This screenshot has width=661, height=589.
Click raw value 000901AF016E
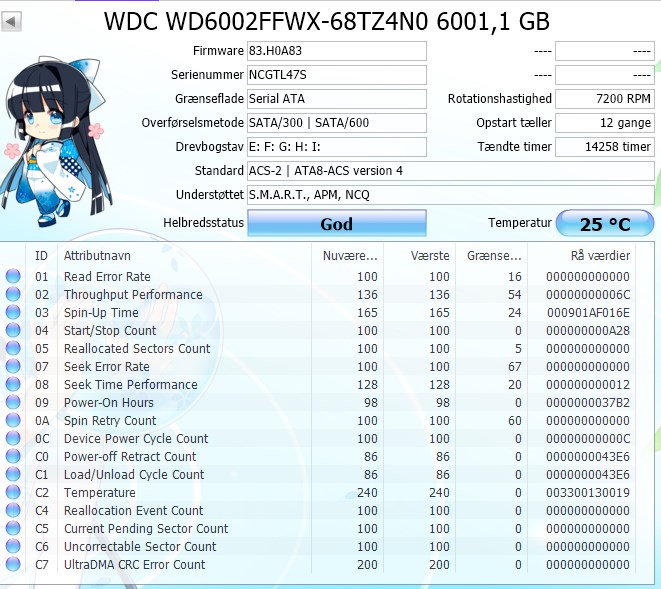tap(588, 313)
